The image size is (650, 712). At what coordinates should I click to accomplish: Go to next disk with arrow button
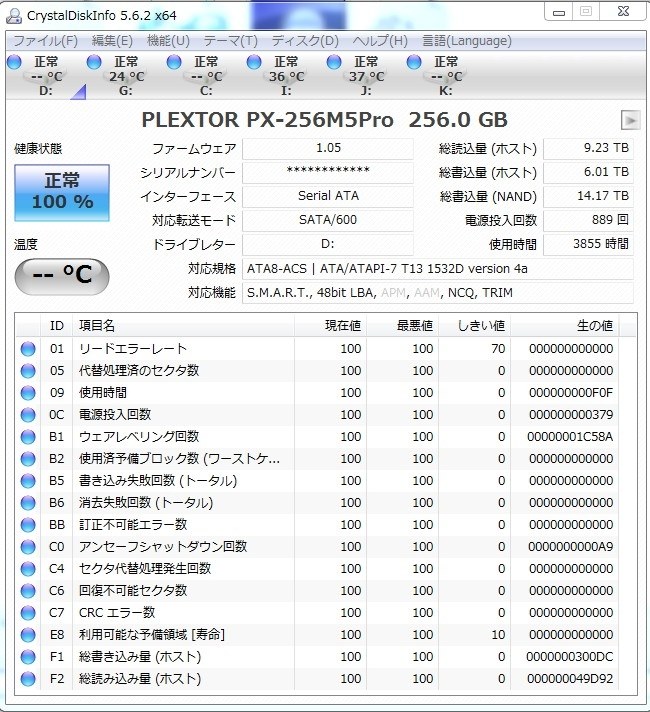coord(630,120)
